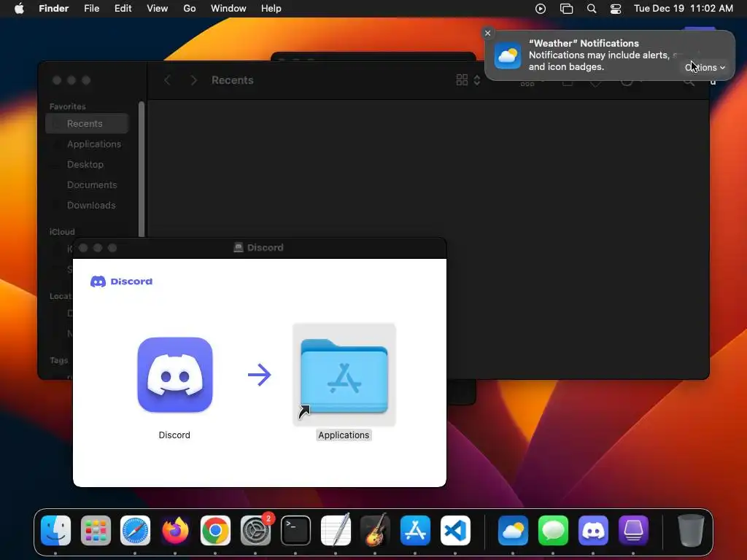
Task: Open Finder from the Dock
Action: click(55, 530)
